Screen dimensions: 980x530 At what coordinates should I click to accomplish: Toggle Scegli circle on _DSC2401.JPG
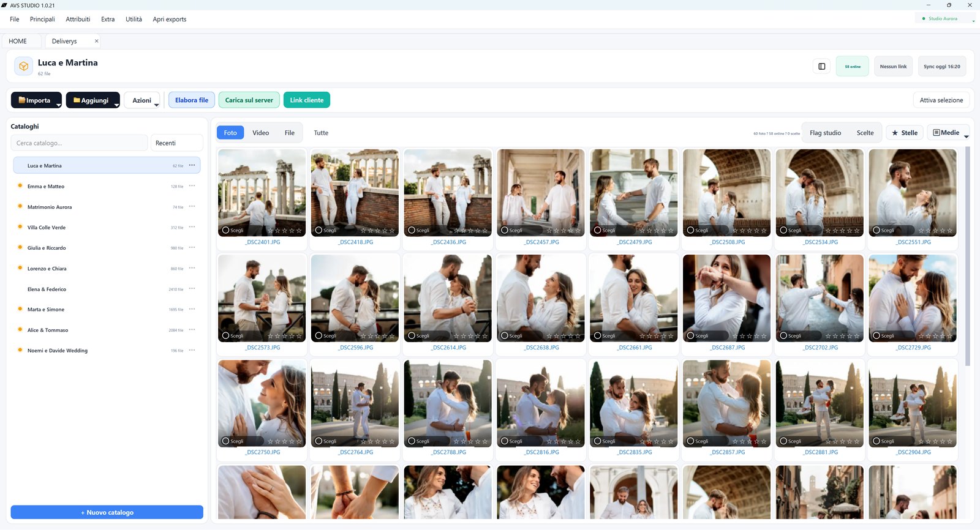coord(226,231)
